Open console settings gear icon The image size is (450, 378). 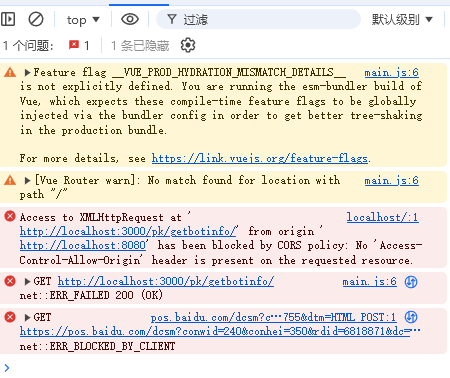click(x=188, y=45)
